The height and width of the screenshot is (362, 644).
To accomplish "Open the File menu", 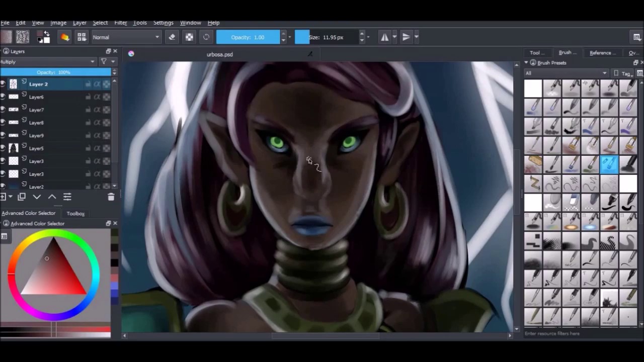I will [5, 23].
